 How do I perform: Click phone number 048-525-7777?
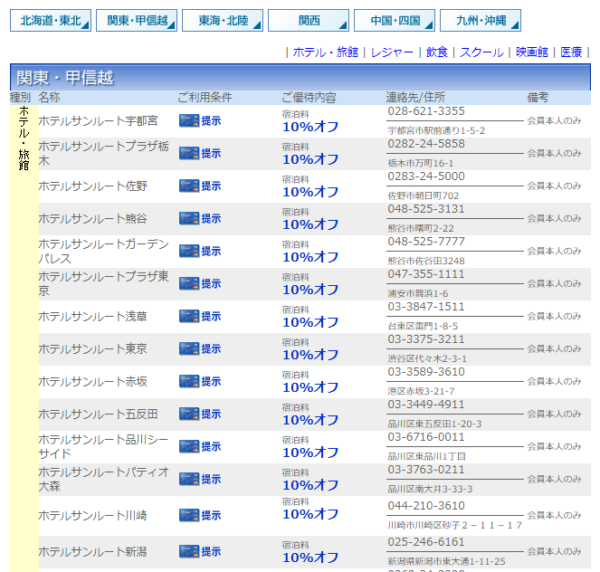[x=426, y=241]
